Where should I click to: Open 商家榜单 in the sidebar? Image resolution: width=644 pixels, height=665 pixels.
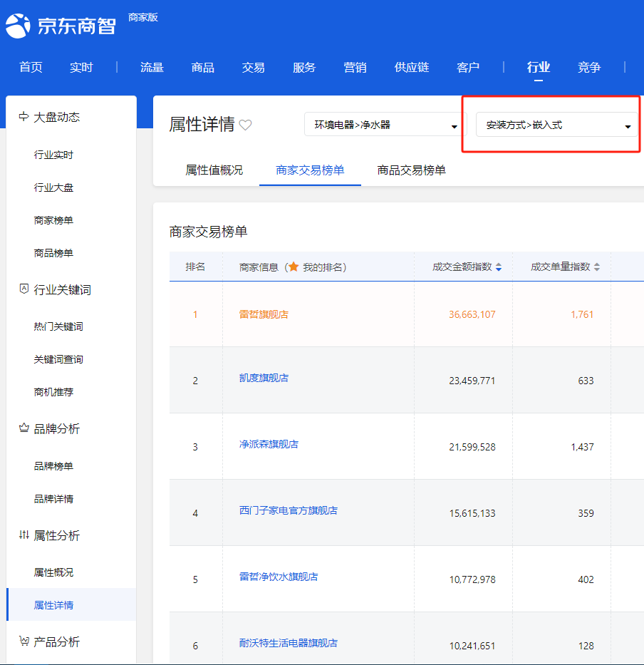point(53,220)
